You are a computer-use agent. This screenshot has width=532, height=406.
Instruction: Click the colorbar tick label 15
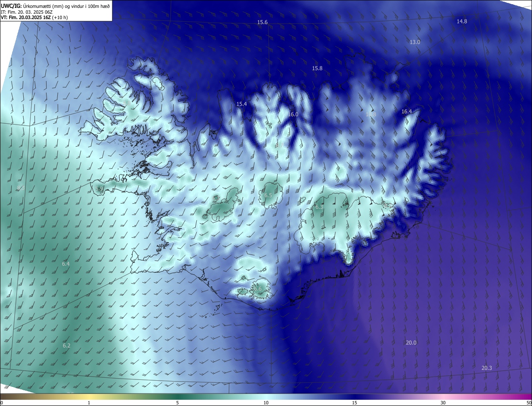pos(355,403)
